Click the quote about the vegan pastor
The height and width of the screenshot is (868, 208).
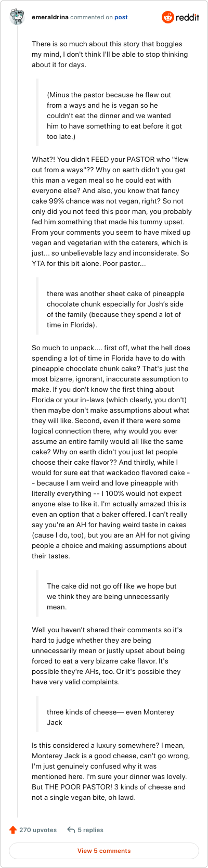tap(109, 116)
